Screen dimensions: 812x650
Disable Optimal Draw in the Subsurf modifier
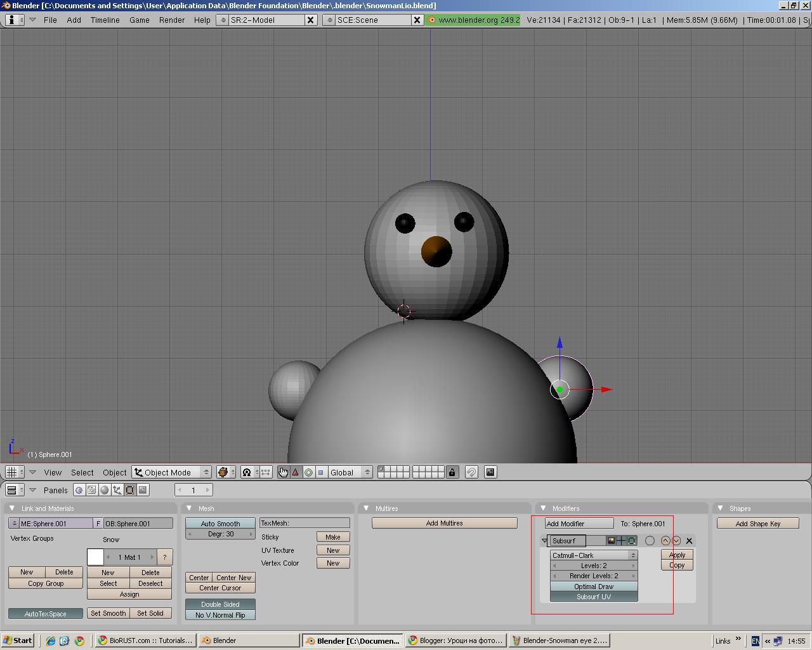coord(593,586)
